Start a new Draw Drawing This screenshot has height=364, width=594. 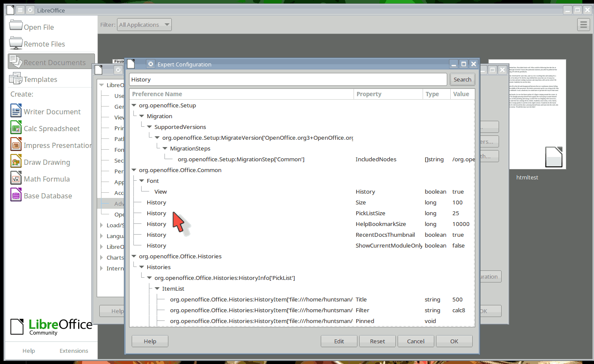[16, 162]
